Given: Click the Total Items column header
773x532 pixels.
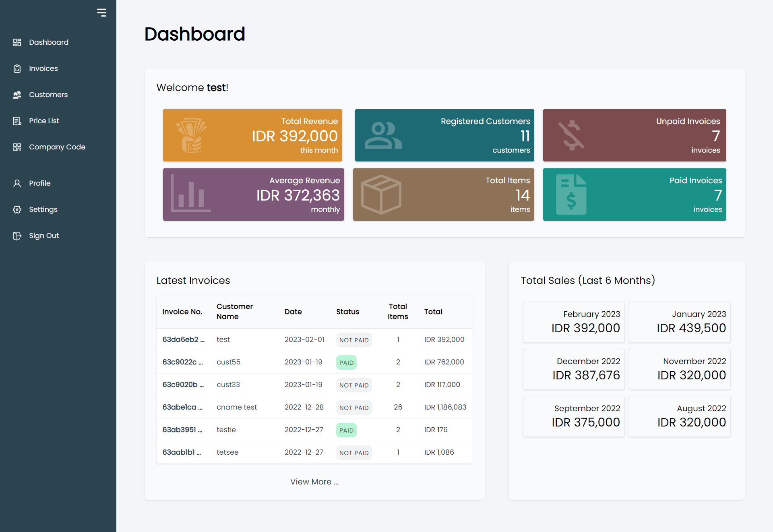Looking at the screenshot, I should click(398, 311).
